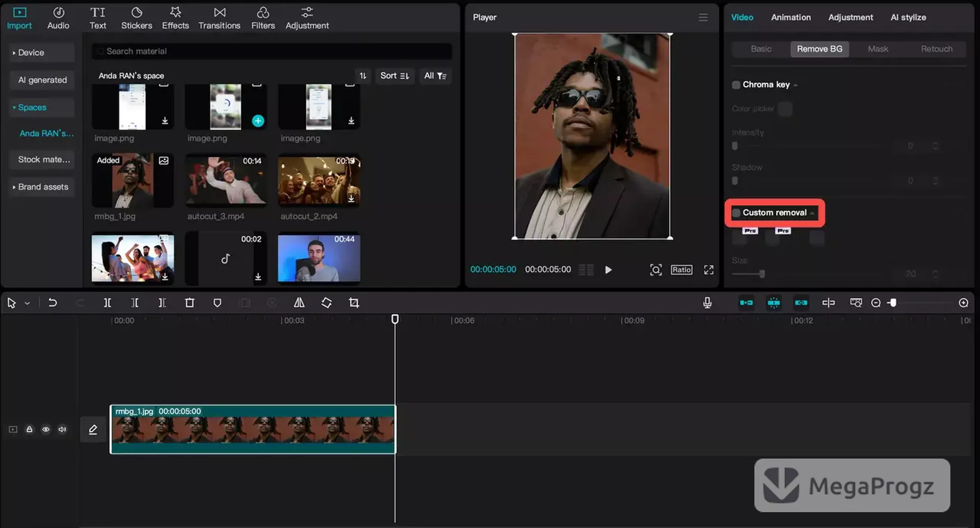The height and width of the screenshot is (528, 980).
Task: Crop the selected clip
Action: (x=354, y=303)
